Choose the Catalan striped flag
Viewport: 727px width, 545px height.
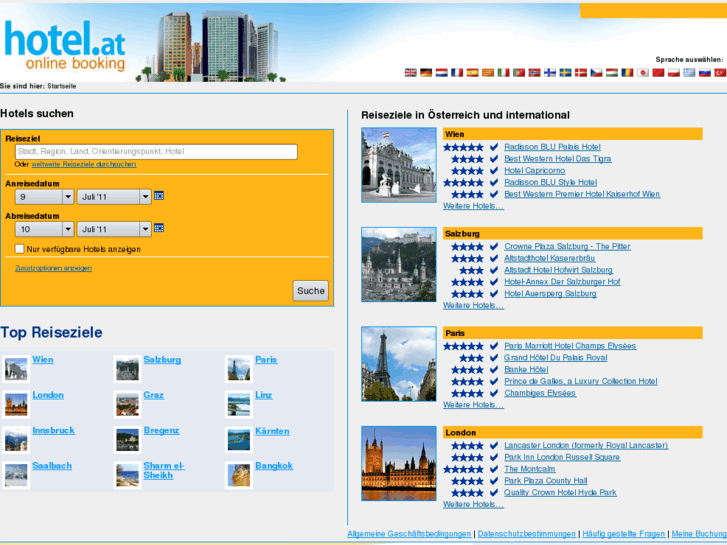[x=488, y=73]
